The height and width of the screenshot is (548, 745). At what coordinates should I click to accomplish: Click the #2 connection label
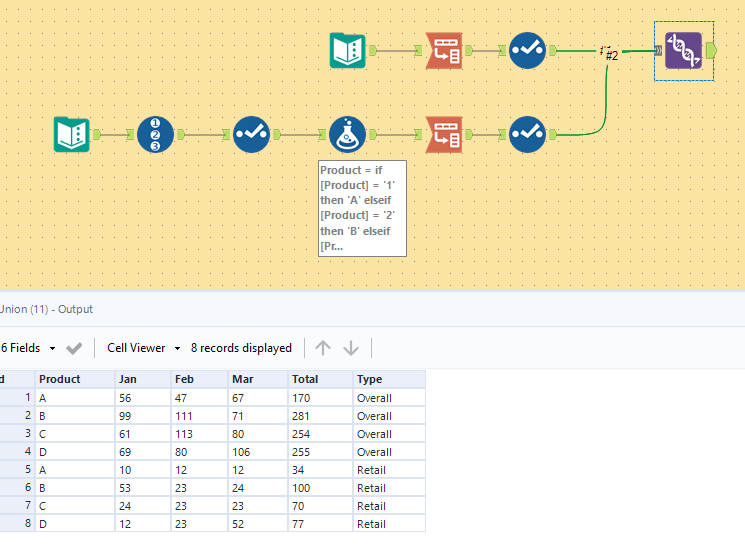(611, 55)
